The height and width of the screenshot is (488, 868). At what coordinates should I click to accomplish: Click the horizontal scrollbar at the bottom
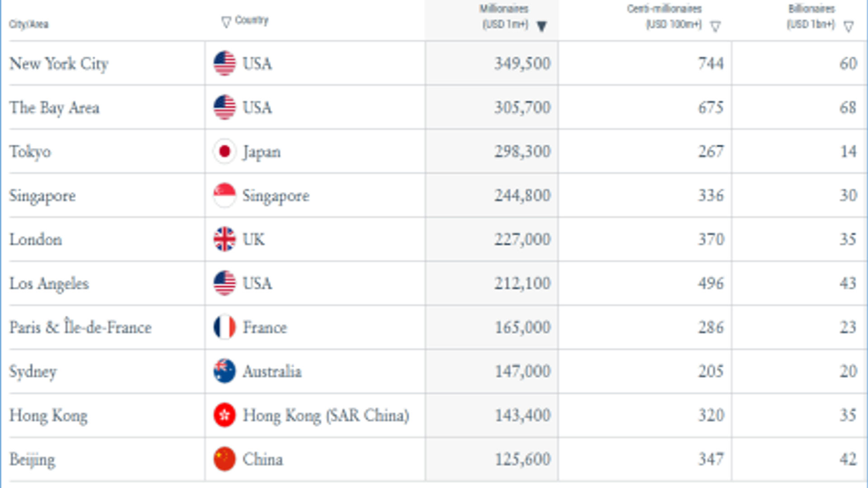click(x=434, y=484)
